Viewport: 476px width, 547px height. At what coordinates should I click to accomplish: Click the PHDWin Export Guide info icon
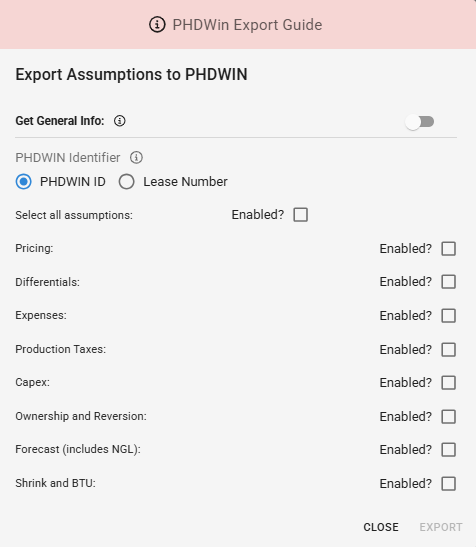(157, 25)
